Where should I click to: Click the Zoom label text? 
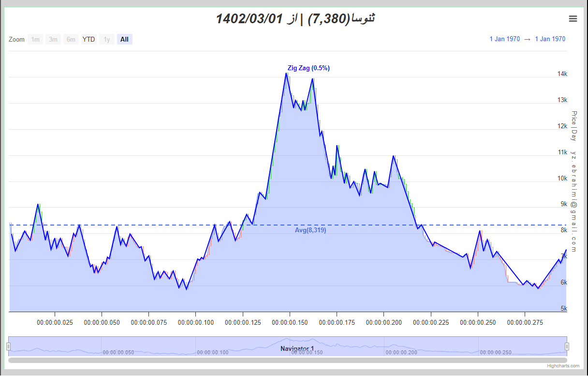(x=16, y=40)
